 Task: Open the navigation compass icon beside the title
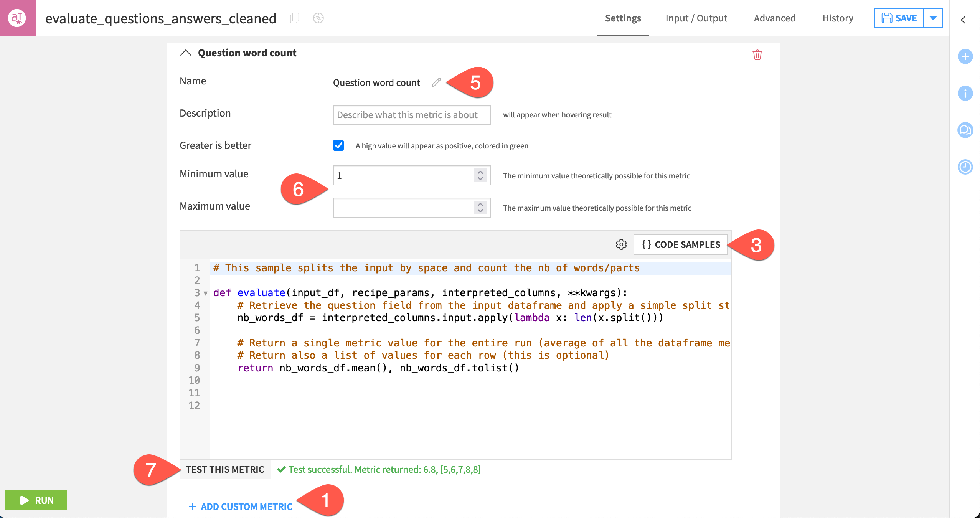point(318,18)
